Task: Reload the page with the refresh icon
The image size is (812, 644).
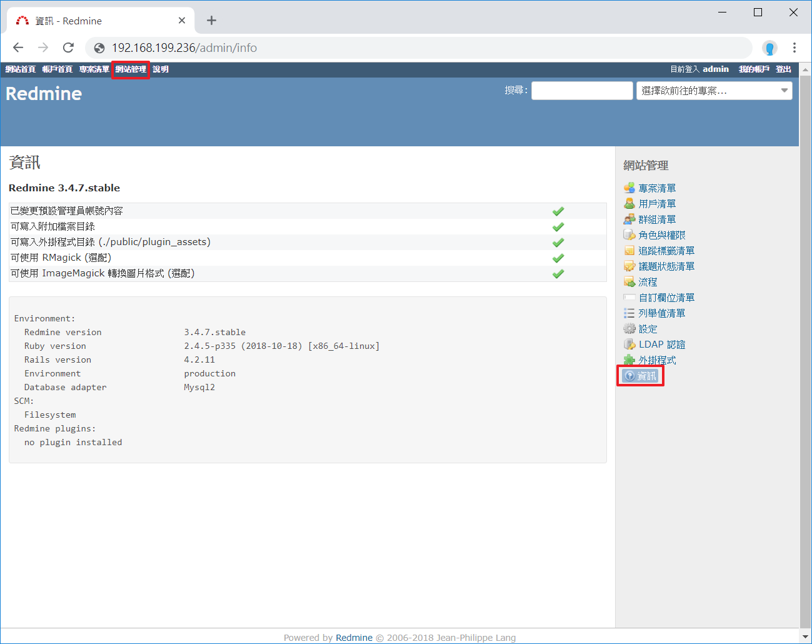Action: pyautogui.click(x=68, y=48)
